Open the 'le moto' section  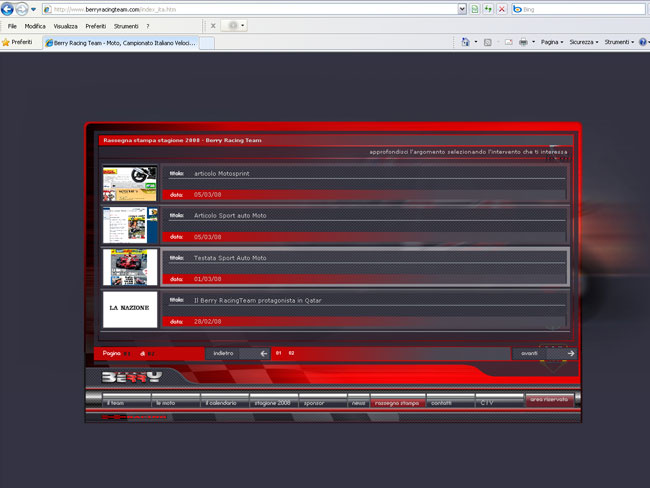coord(175,401)
